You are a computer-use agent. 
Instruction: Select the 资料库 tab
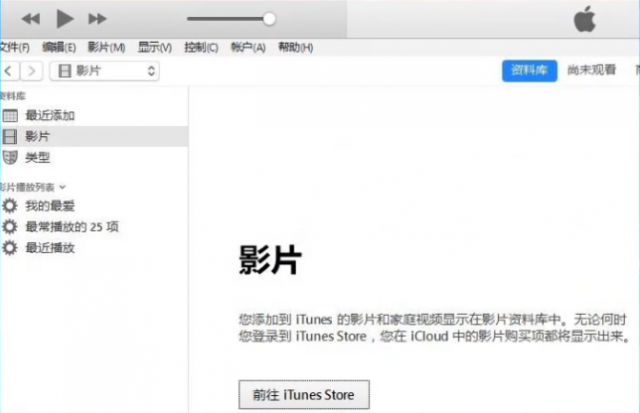point(529,71)
